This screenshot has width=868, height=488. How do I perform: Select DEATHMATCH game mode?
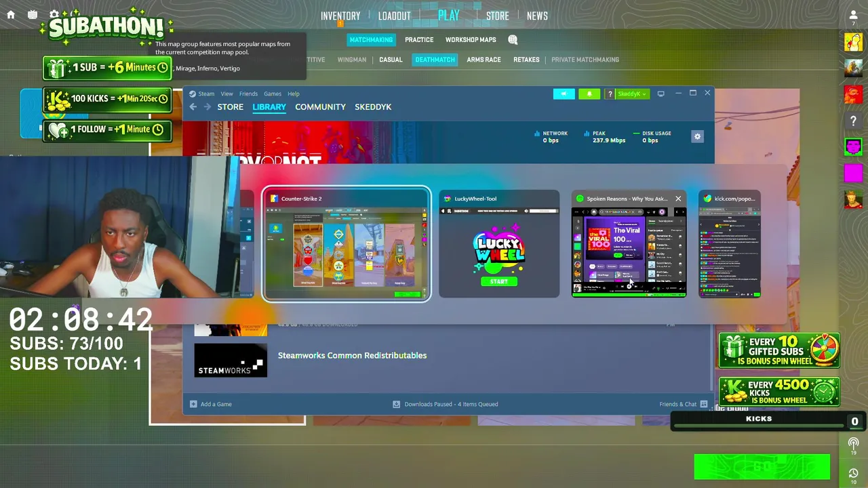coord(435,60)
